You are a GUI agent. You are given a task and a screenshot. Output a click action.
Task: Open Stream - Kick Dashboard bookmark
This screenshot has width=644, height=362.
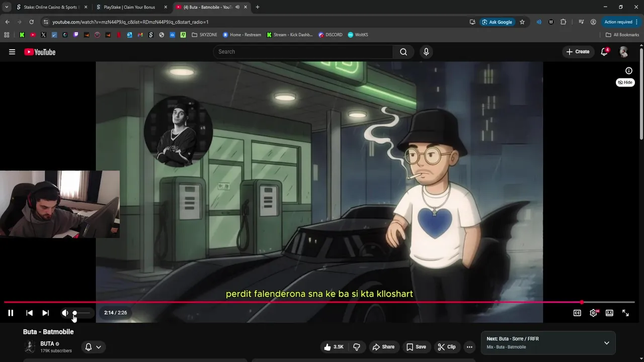tap(290, 35)
